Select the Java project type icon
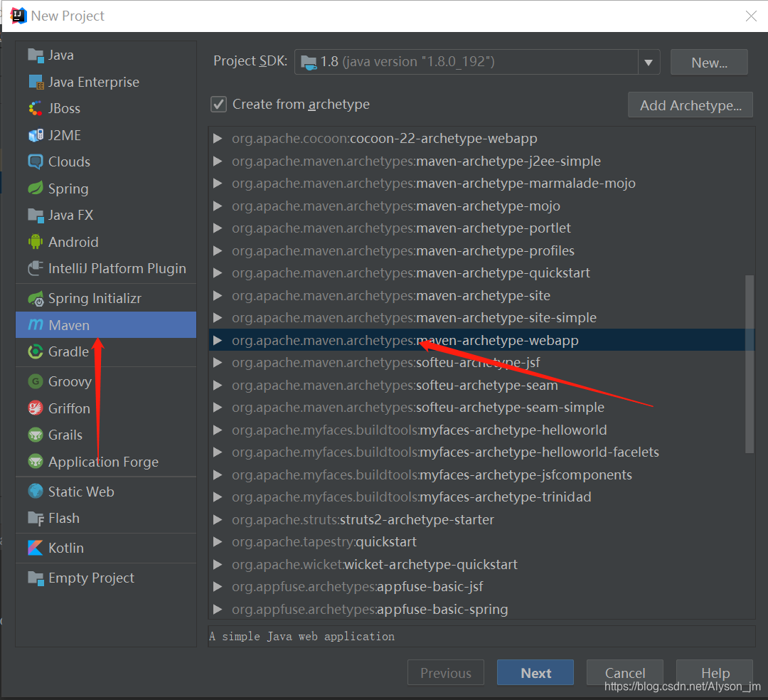768x700 pixels. 36,55
